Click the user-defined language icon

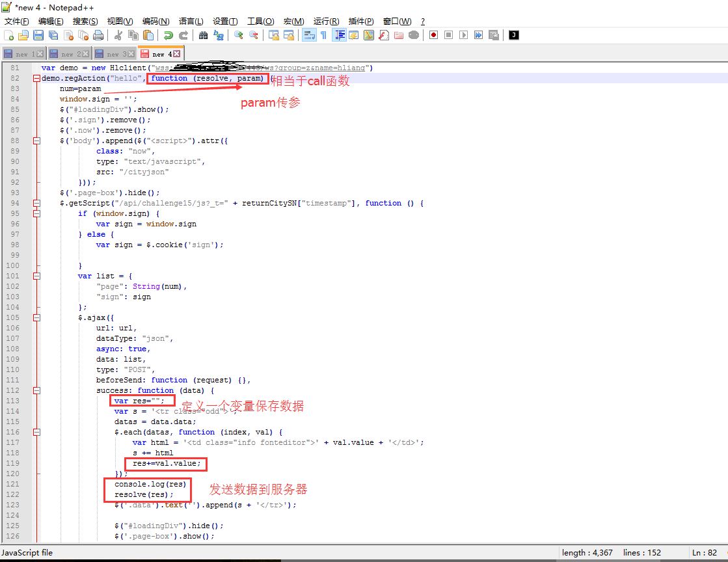(x=354, y=35)
